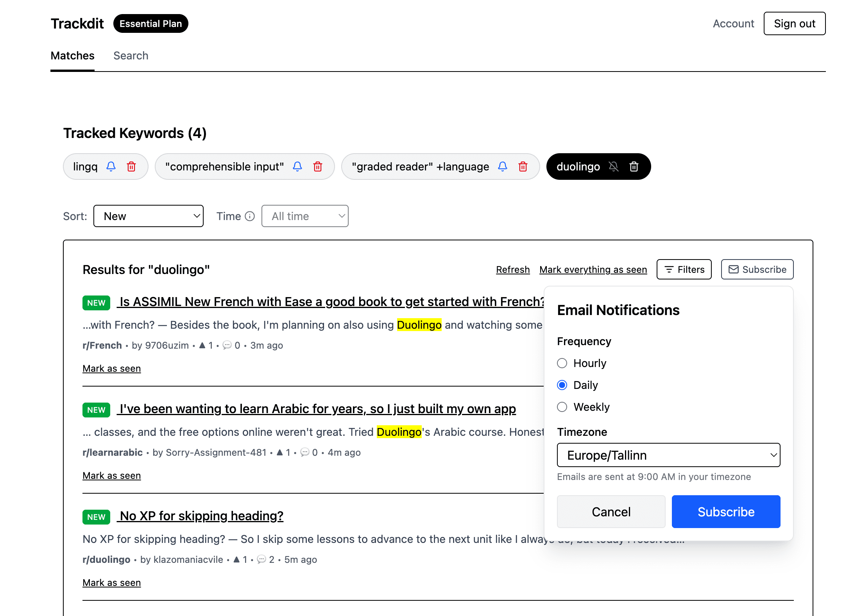Confirm with the blue Subscribe button

pyautogui.click(x=726, y=512)
